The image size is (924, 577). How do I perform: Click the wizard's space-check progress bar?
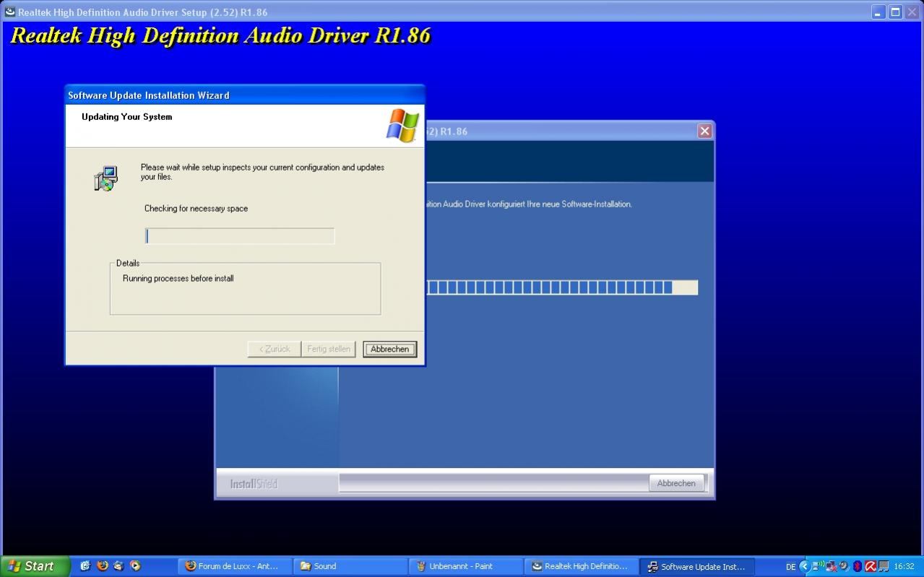click(240, 236)
